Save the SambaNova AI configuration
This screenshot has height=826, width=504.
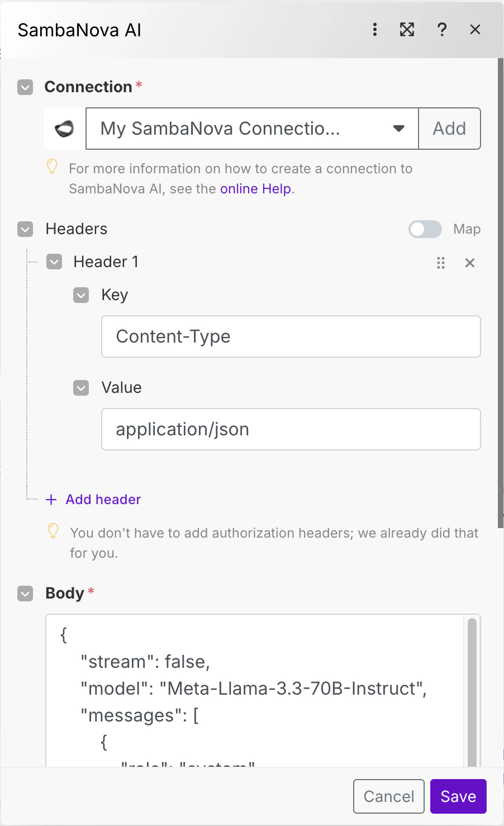point(458,796)
